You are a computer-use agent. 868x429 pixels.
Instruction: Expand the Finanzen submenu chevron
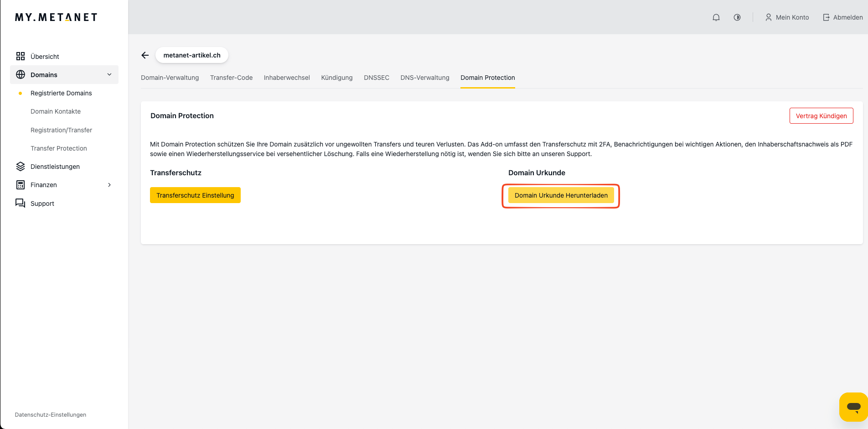coord(109,185)
